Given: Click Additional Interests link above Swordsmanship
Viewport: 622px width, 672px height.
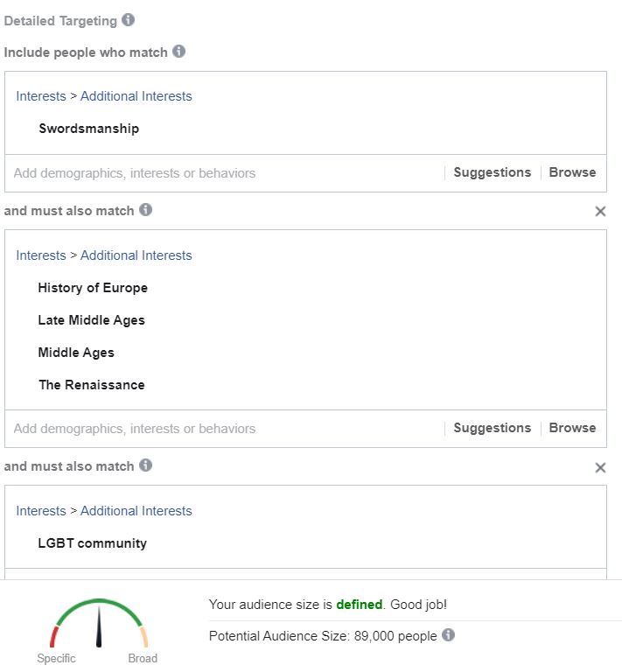Looking at the screenshot, I should pos(136,96).
